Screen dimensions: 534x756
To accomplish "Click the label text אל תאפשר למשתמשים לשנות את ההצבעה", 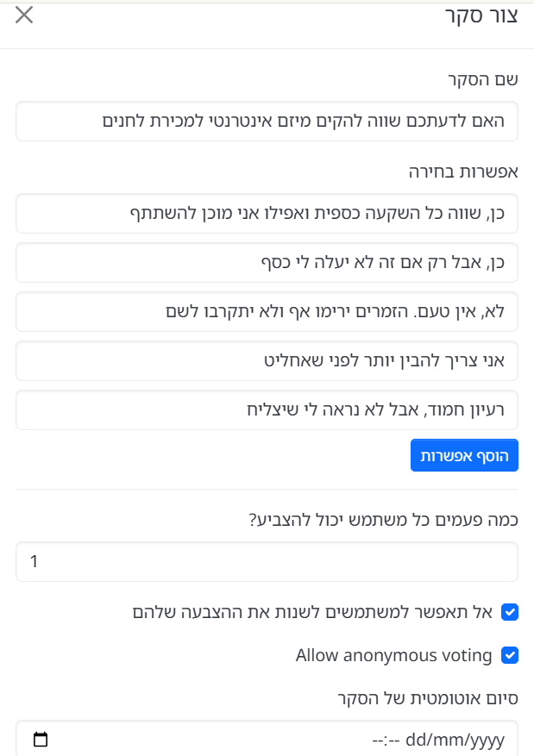I will (312, 612).
